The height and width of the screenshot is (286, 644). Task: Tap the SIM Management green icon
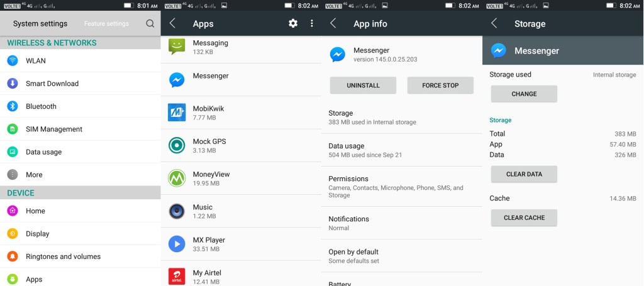[x=13, y=129]
